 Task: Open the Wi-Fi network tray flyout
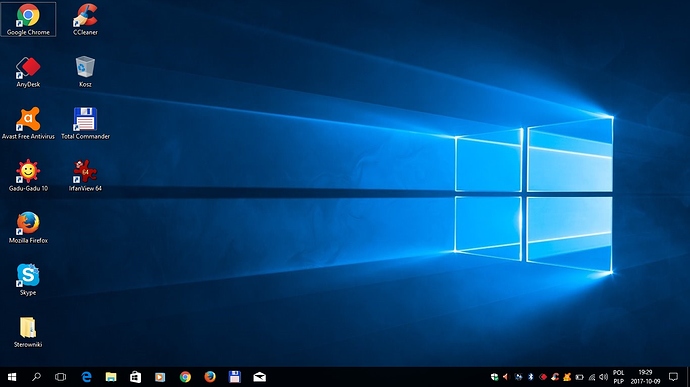point(592,377)
